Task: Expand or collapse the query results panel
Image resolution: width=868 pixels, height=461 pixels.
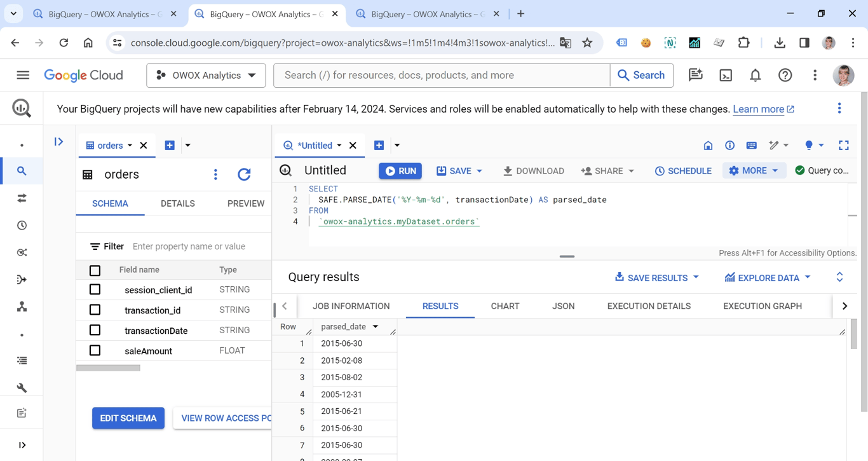Action: (x=839, y=277)
